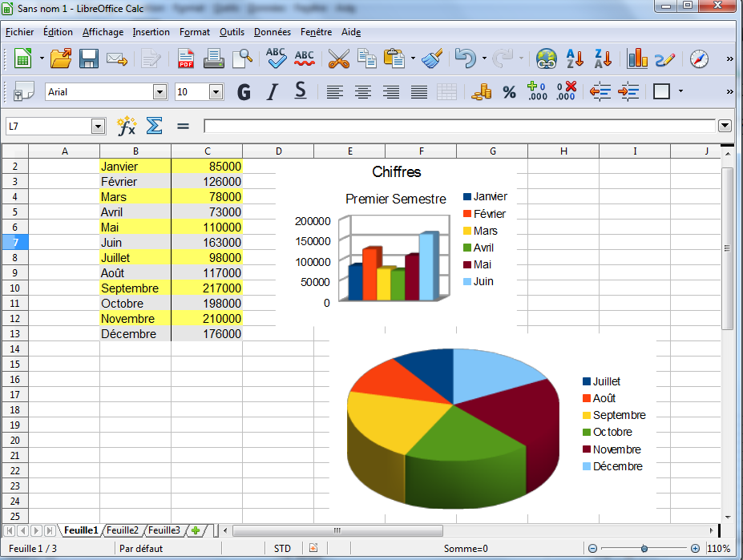Screen dimensions: 743x560
Task: Click the Sum sigma icon
Action: pos(154,126)
